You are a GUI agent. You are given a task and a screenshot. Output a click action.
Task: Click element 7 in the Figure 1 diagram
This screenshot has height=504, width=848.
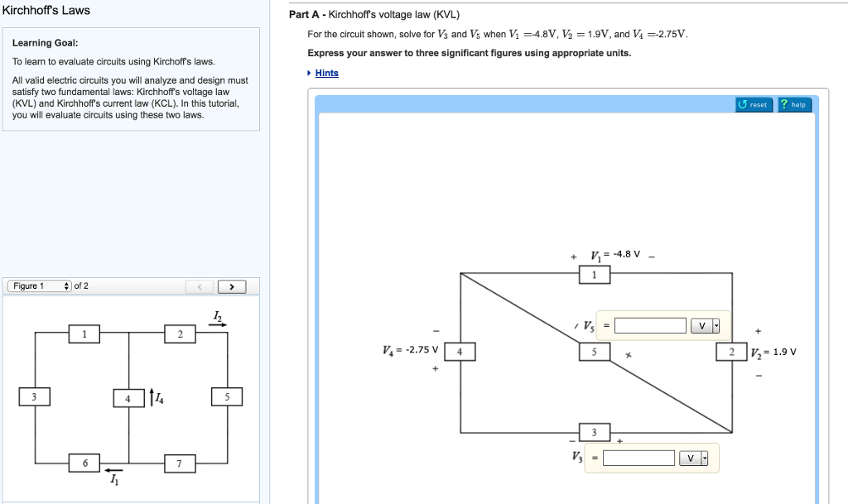tap(180, 463)
